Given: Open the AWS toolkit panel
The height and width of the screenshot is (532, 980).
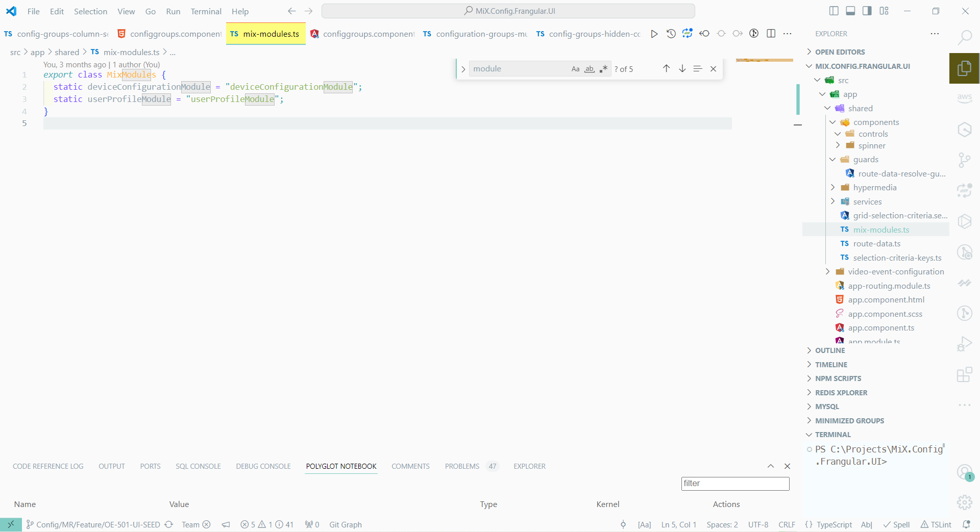Looking at the screenshot, I should (x=964, y=97).
